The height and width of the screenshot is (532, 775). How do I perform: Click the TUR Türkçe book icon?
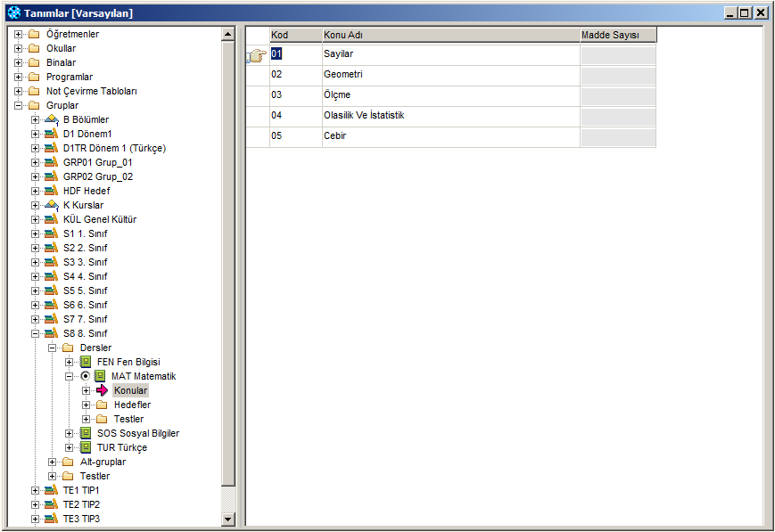(x=86, y=447)
